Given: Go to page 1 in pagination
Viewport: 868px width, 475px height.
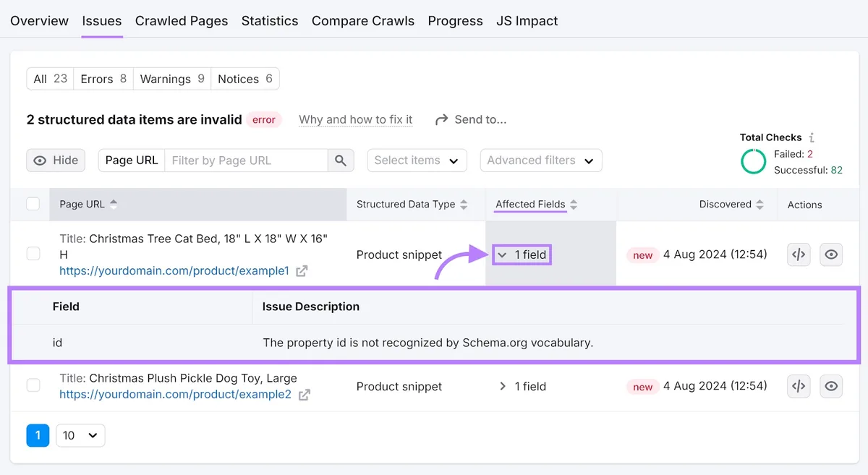Looking at the screenshot, I should pos(38,435).
